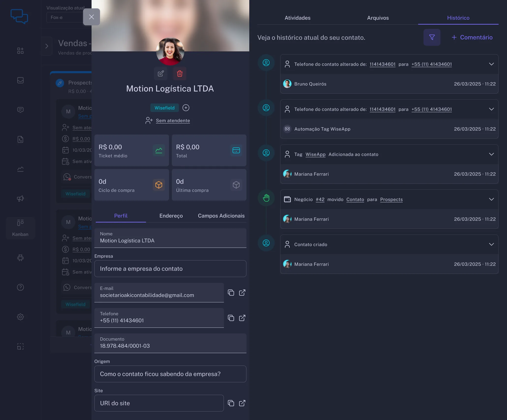The width and height of the screenshot is (507, 420).
Task: Open the #42 deal link
Action: coord(320,199)
